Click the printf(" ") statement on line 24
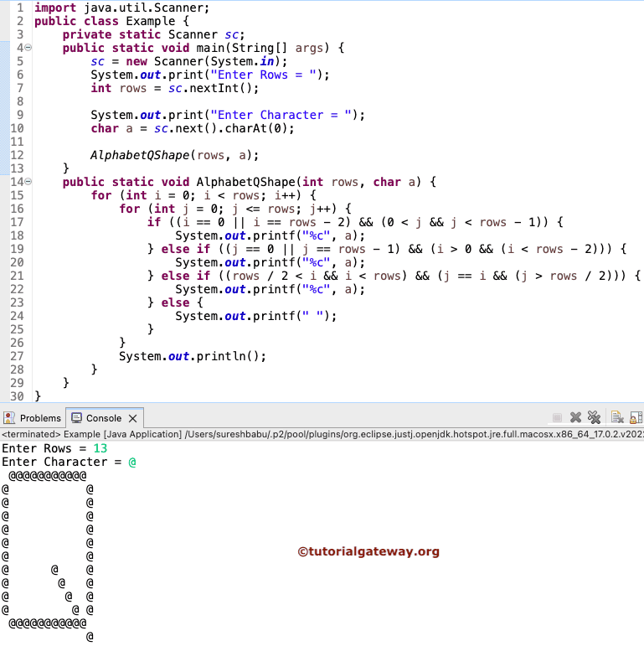Viewport: 644px width, 646px height. pyautogui.click(x=256, y=316)
